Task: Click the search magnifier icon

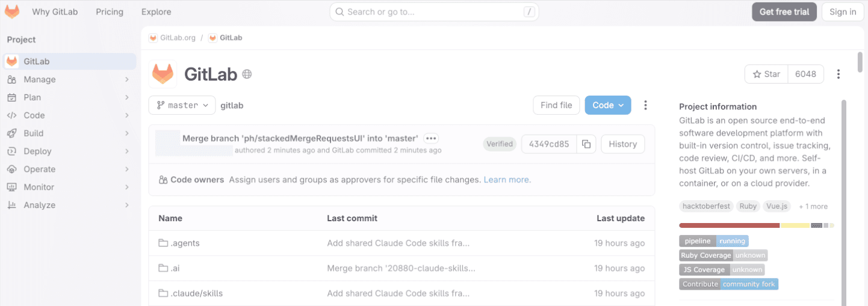Action: pyautogui.click(x=339, y=12)
